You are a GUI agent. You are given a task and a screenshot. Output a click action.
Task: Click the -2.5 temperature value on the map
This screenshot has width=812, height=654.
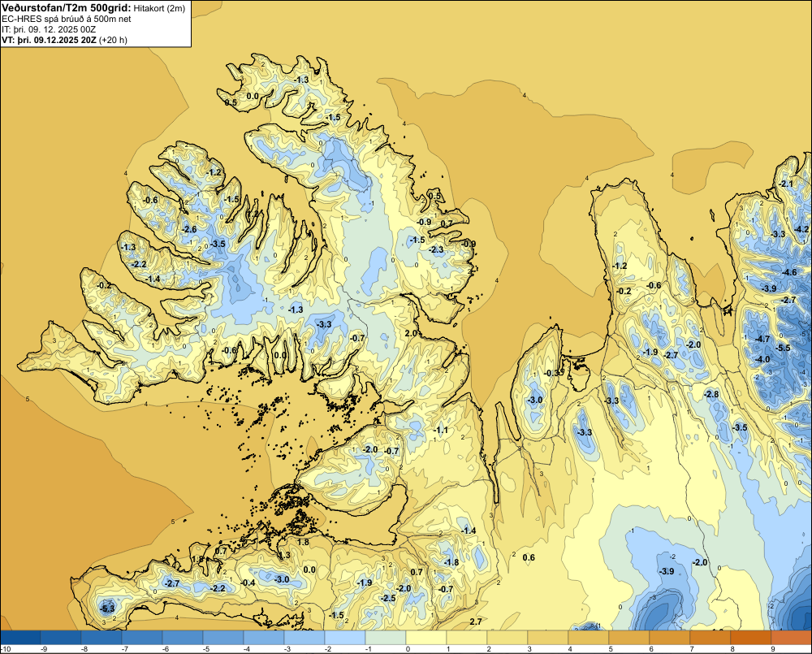tap(388, 598)
